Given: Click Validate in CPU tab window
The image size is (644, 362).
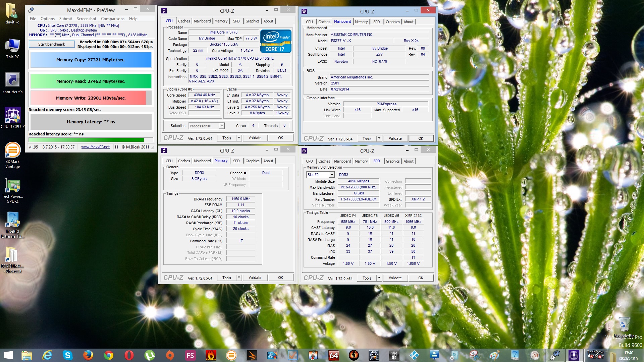Looking at the screenshot, I should click(255, 138).
